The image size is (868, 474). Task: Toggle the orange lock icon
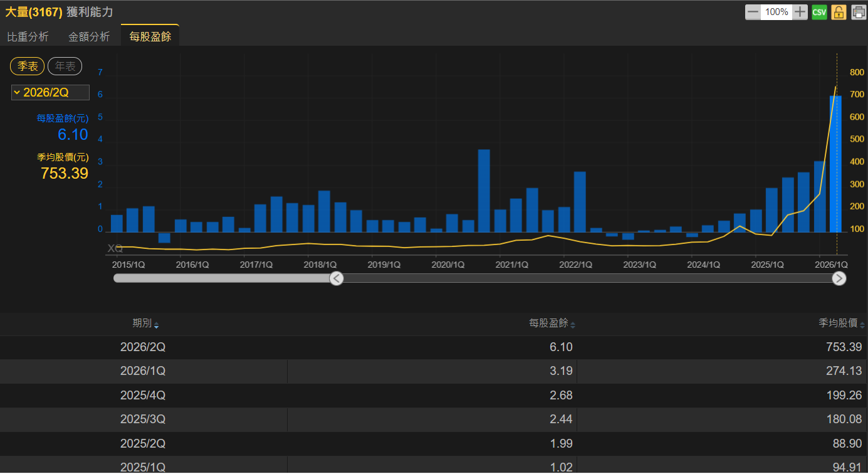839,12
